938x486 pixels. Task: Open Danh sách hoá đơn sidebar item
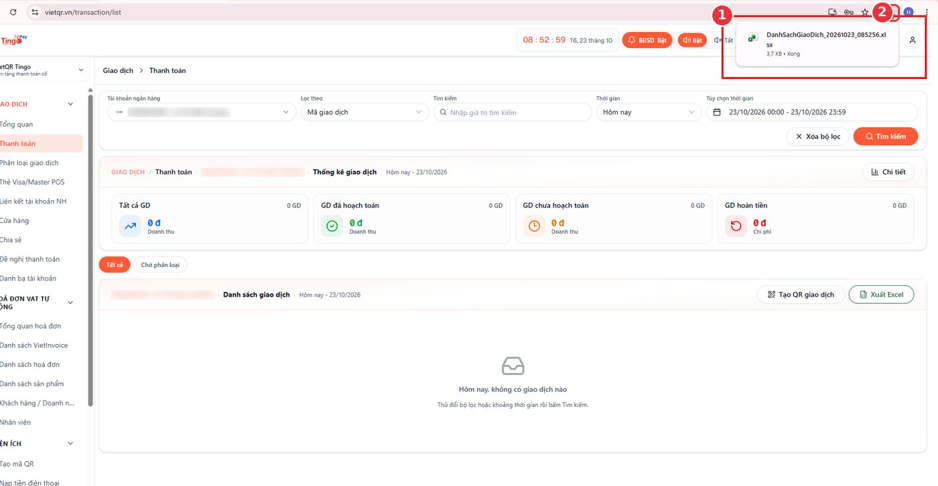point(30,364)
